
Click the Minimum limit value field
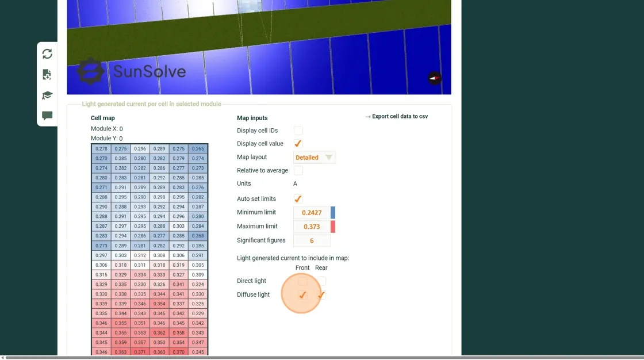(x=312, y=213)
